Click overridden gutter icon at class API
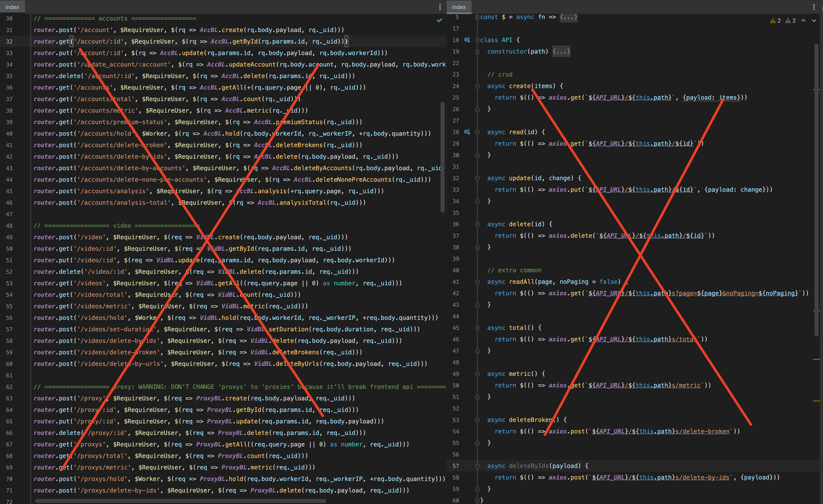Screen dimensions: 823x504 point(467,40)
